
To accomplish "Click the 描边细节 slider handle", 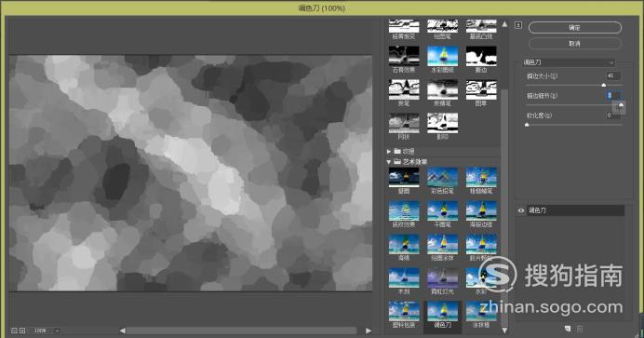I will pos(621,105).
